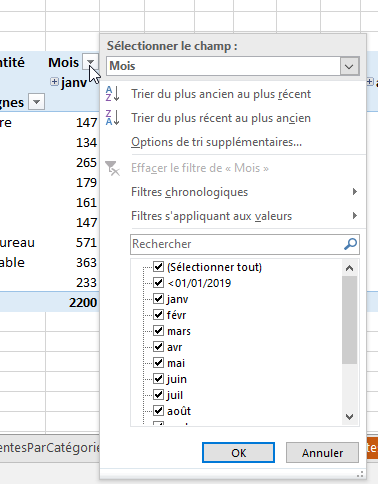The height and width of the screenshot is (484, 378).
Task: Grab the filter panel resize grip
Action: coord(360,474)
